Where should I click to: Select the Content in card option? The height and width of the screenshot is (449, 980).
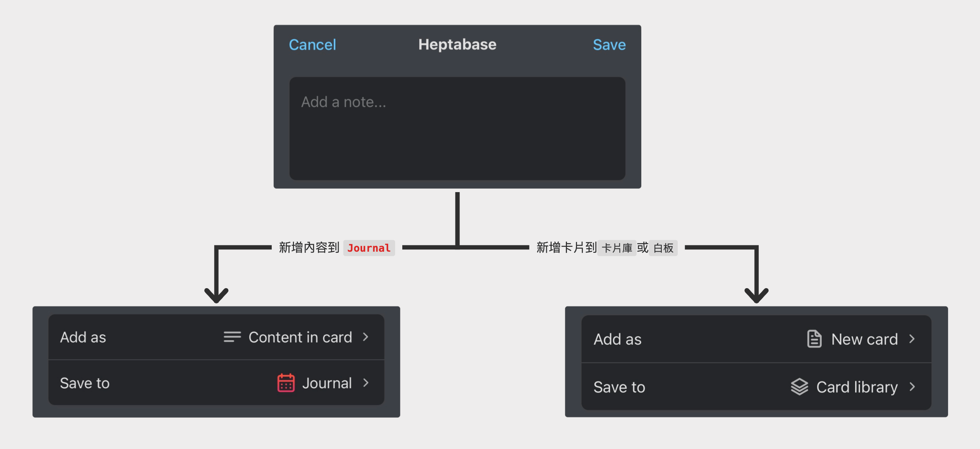click(x=300, y=337)
